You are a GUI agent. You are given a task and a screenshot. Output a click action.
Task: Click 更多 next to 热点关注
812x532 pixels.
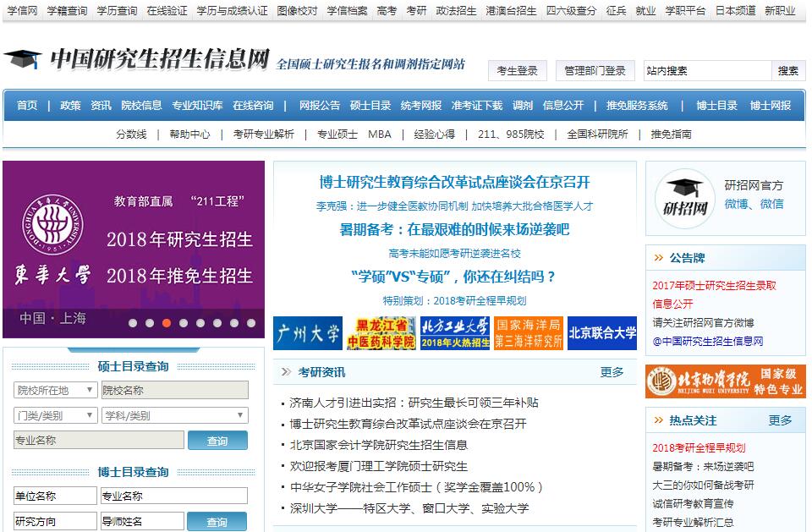(x=780, y=420)
